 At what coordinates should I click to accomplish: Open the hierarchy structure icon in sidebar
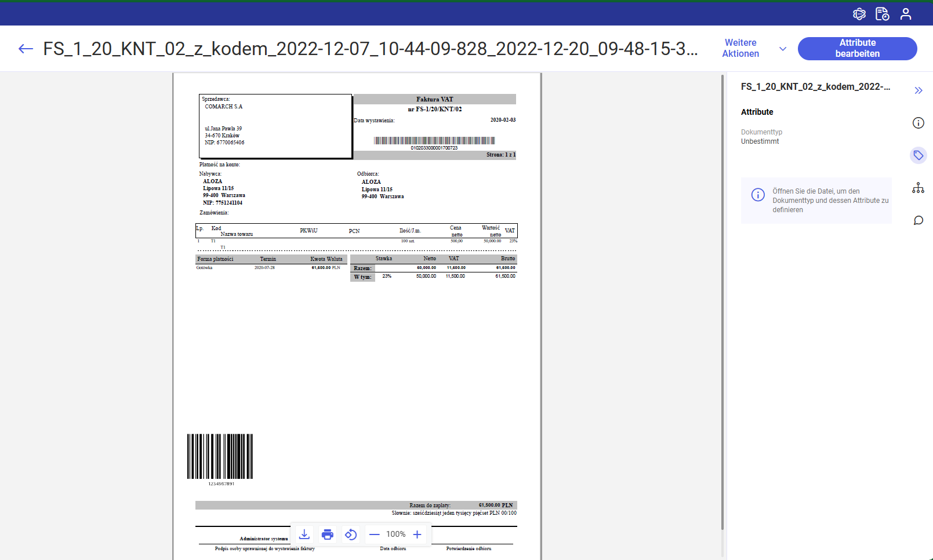point(918,188)
